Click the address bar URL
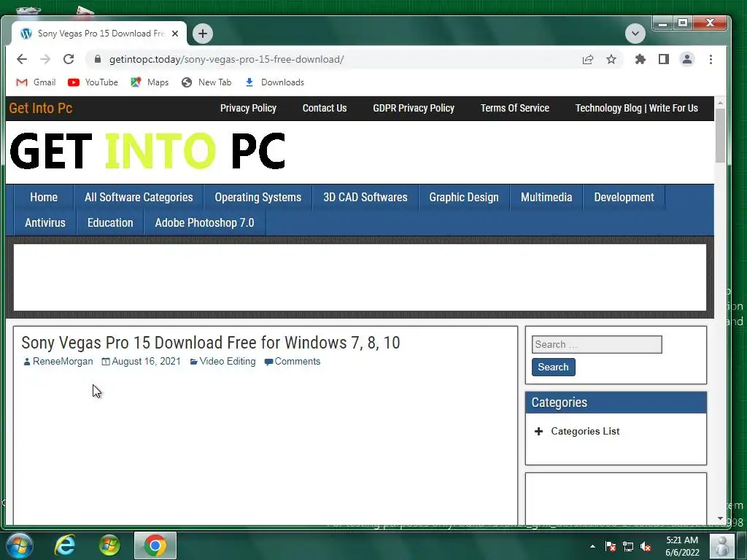 pyautogui.click(x=227, y=59)
